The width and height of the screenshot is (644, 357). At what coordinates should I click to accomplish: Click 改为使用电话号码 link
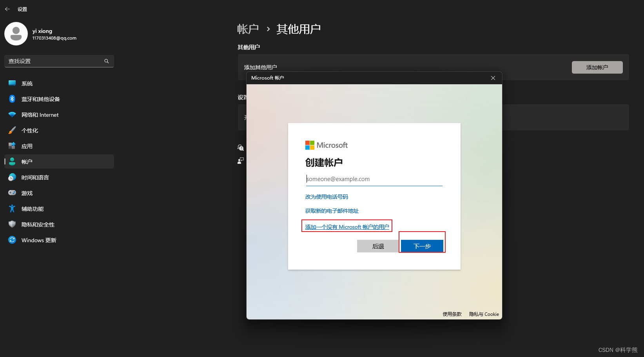(327, 197)
